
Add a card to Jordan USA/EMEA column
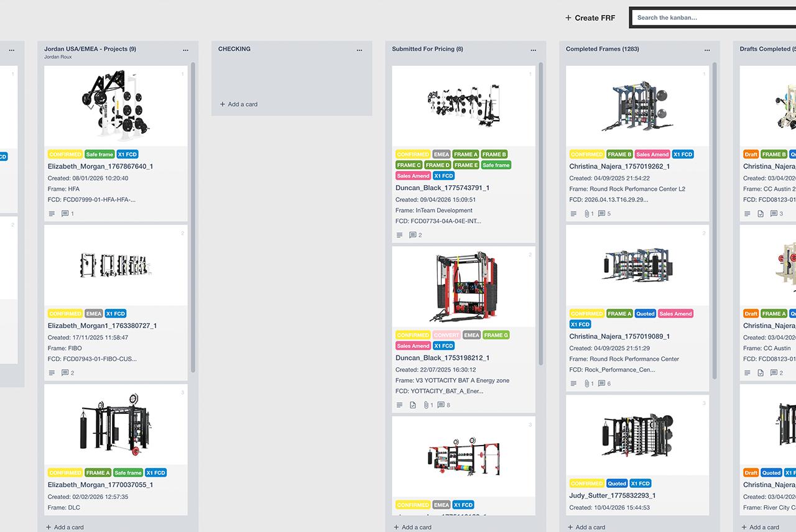65,527
